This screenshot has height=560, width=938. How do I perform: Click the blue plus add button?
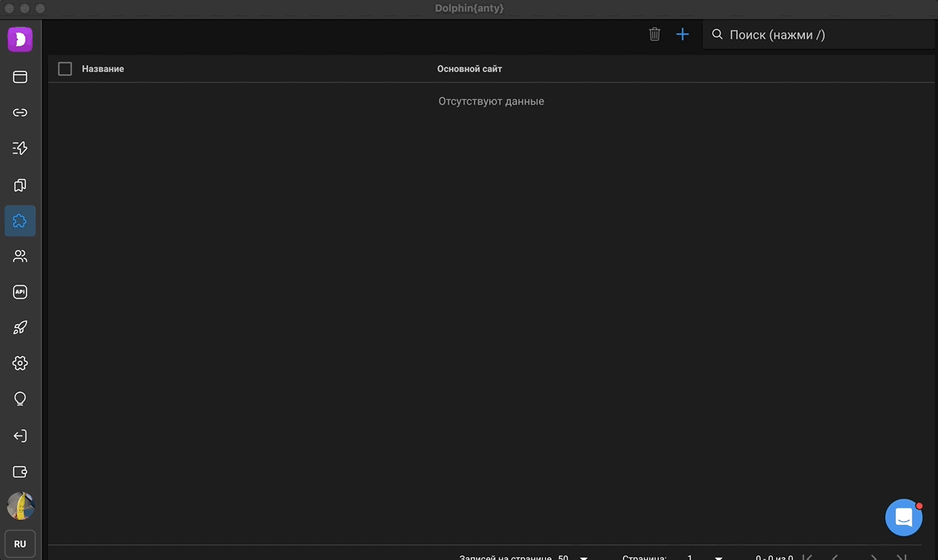[682, 35]
